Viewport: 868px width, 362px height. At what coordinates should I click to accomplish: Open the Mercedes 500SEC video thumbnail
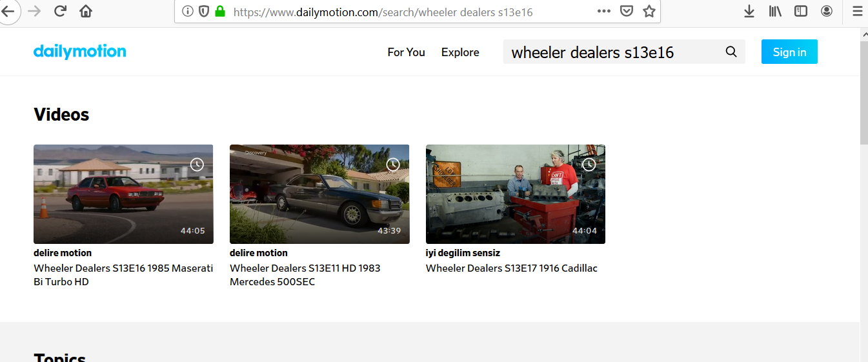pyautogui.click(x=319, y=194)
